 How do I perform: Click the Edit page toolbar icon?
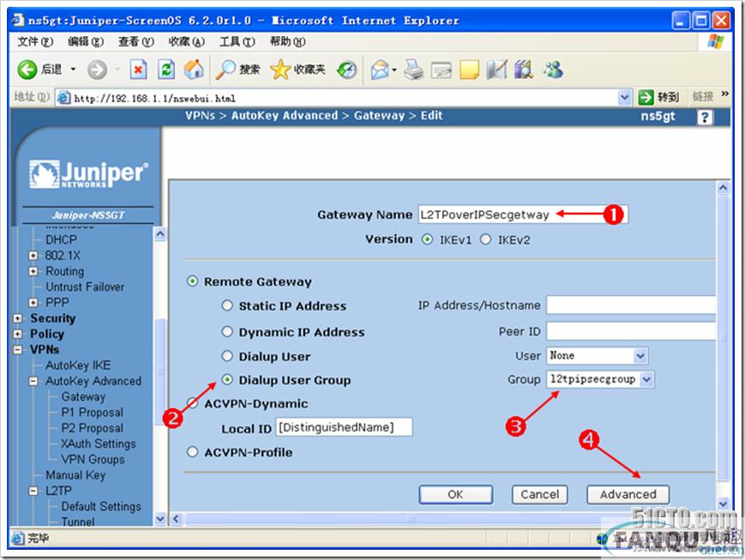coord(442,70)
